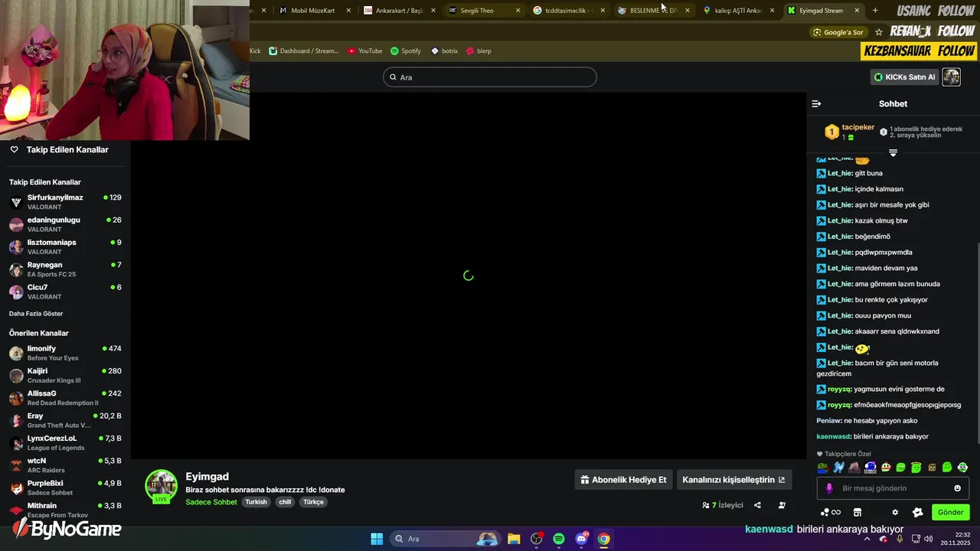Click Google'a Sor button
The height and width of the screenshot is (551, 980).
coord(838,32)
